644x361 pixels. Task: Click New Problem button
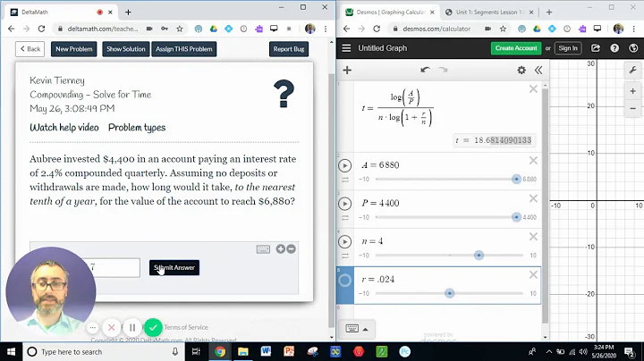pyautogui.click(x=74, y=49)
